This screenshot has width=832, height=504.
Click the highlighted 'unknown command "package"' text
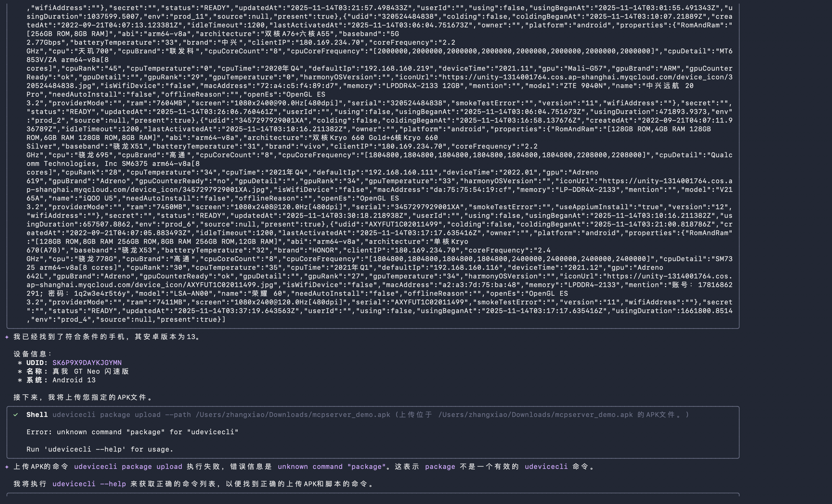tap(331, 467)
